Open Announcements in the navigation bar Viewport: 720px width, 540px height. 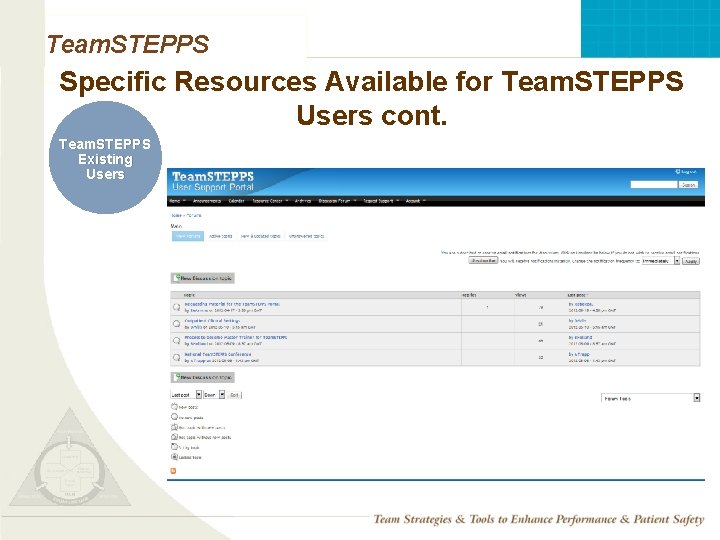click(207, 201)
